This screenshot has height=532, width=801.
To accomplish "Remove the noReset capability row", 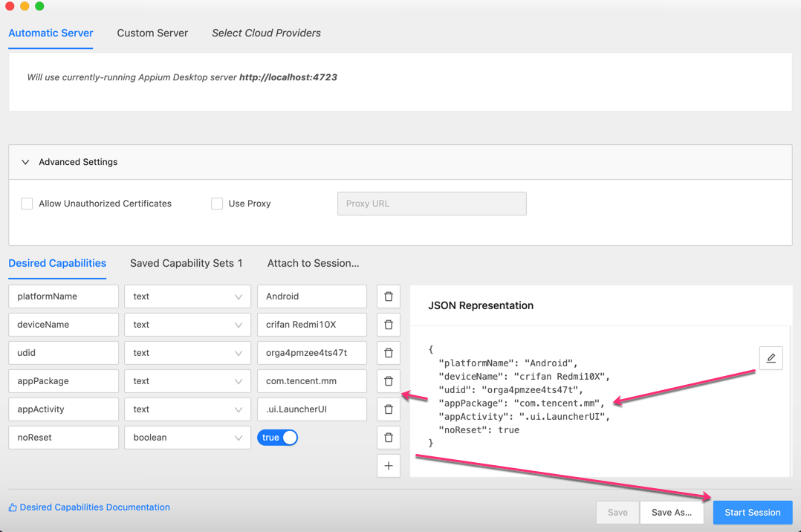I will point(389,438).
